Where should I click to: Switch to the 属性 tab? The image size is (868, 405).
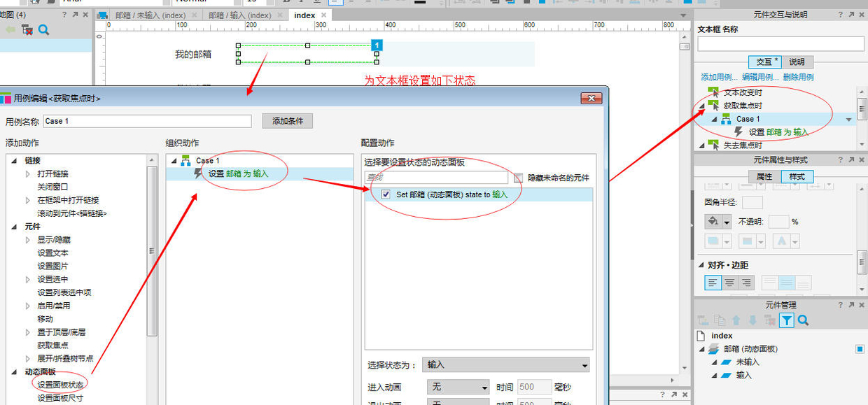pyautogui.click(x=764, y=176)
